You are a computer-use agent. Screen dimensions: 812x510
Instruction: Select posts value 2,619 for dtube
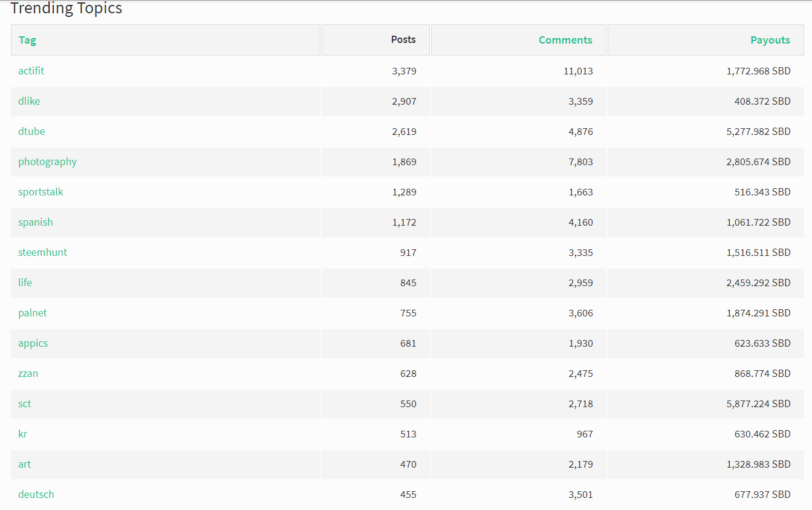pyautogui.click(x=404, y=131)
